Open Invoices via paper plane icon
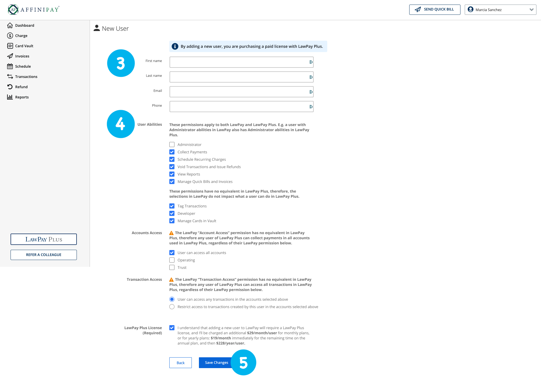 pyautogui.click(x=10, y=56)
